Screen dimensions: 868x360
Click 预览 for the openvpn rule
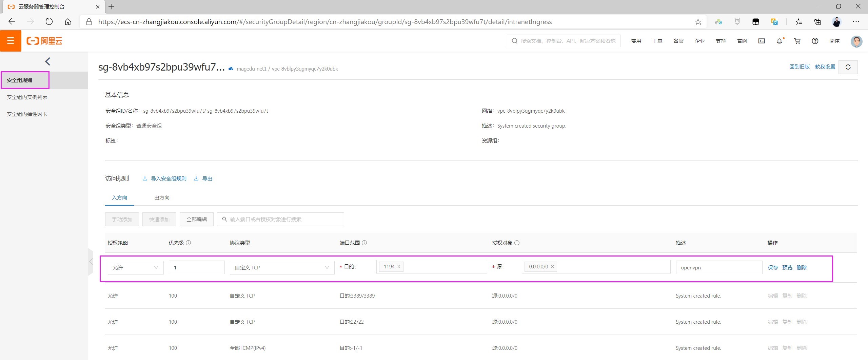(787, 267)
